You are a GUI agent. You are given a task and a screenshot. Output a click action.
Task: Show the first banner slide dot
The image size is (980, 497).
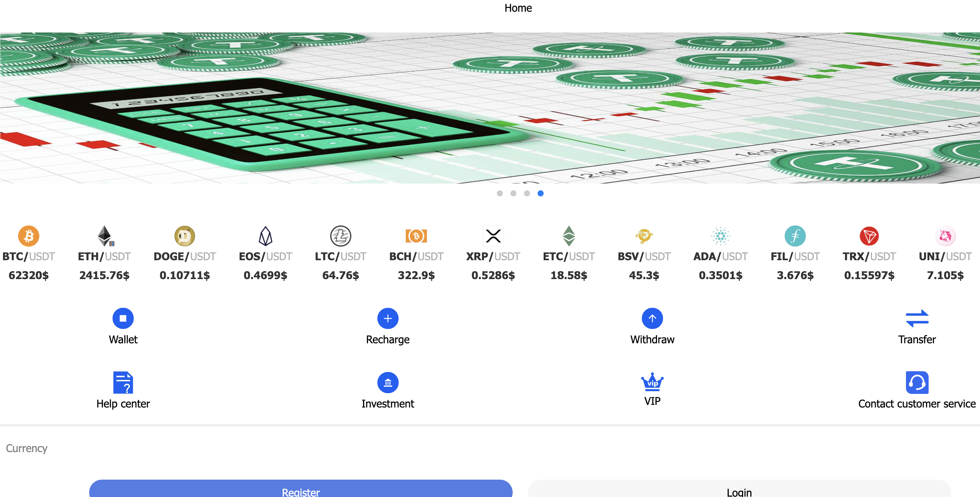pyautogui.click(x=499, y=194)
